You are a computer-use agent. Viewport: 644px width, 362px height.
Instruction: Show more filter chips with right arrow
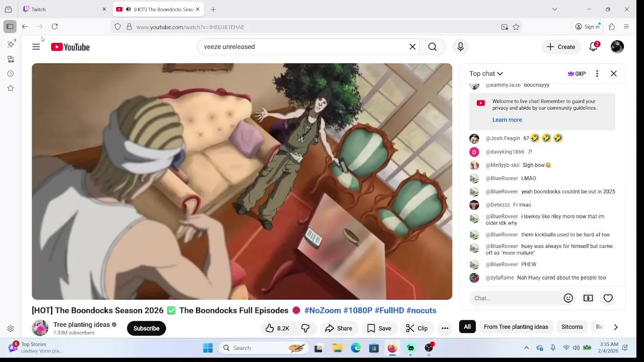point(616,327)
